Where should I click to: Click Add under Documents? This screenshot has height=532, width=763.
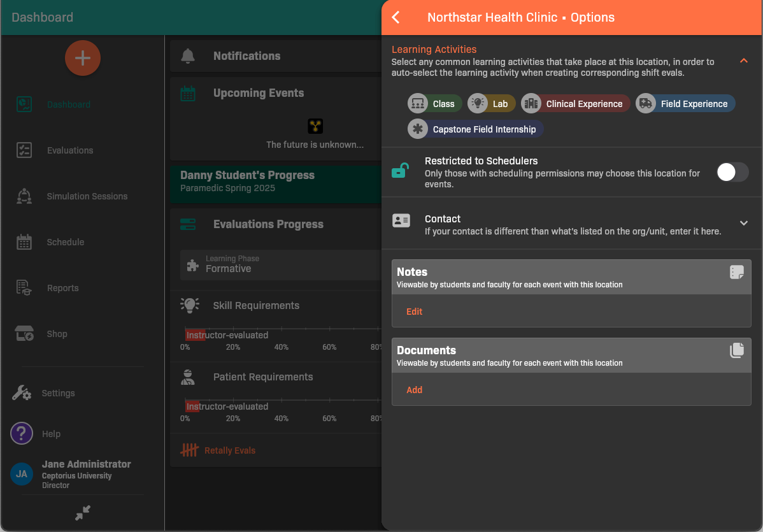(414, 390)
